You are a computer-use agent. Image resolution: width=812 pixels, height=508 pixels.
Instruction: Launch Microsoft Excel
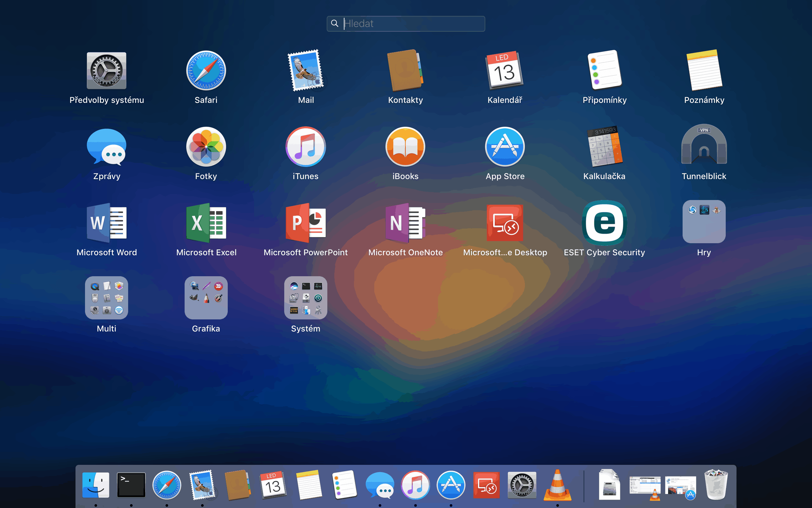coord(206,223)
